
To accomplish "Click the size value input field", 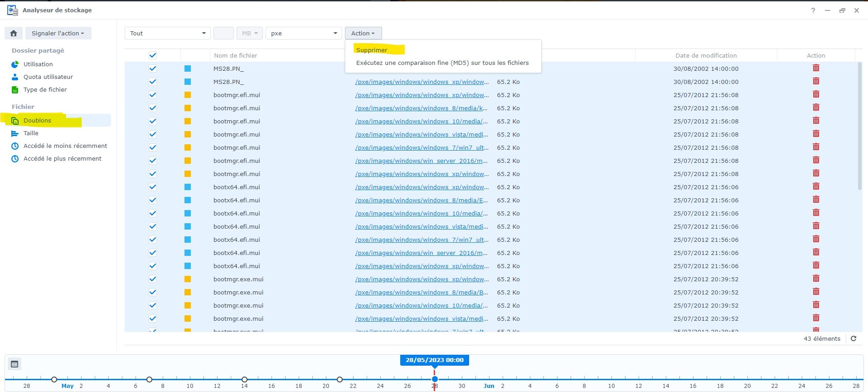I will (x=223, y=33).
